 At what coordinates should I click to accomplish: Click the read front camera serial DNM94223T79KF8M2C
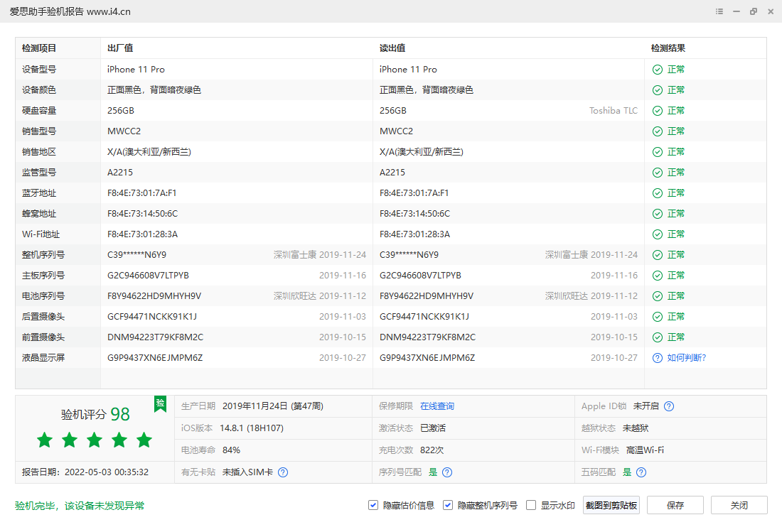[427, 337]
